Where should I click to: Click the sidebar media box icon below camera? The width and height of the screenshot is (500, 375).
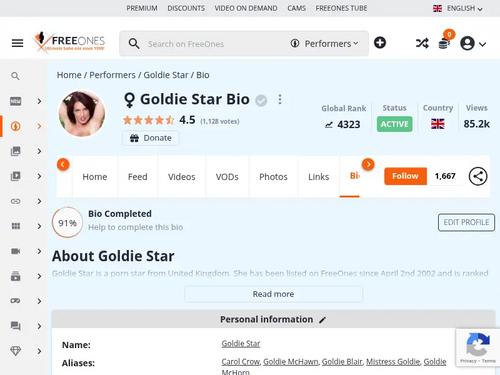[15, 276]
